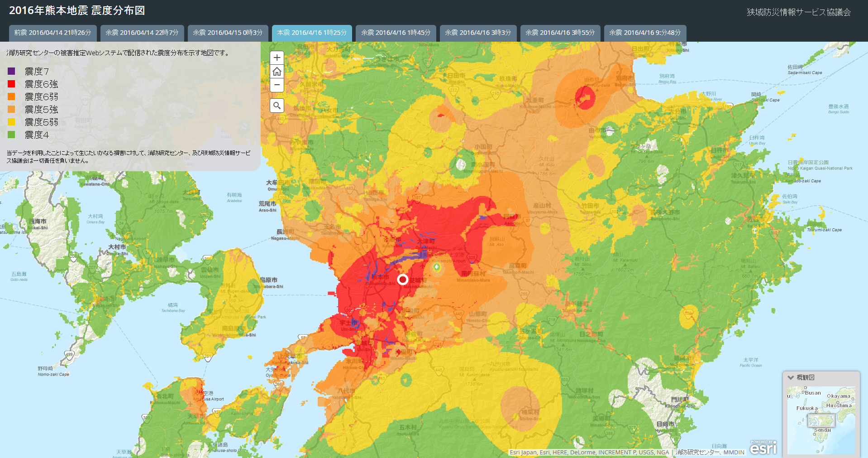Click the 震度5弱 legend label
Image resolution: width=868 pixels, height=458 pixels.
click(x=41, y=122)
